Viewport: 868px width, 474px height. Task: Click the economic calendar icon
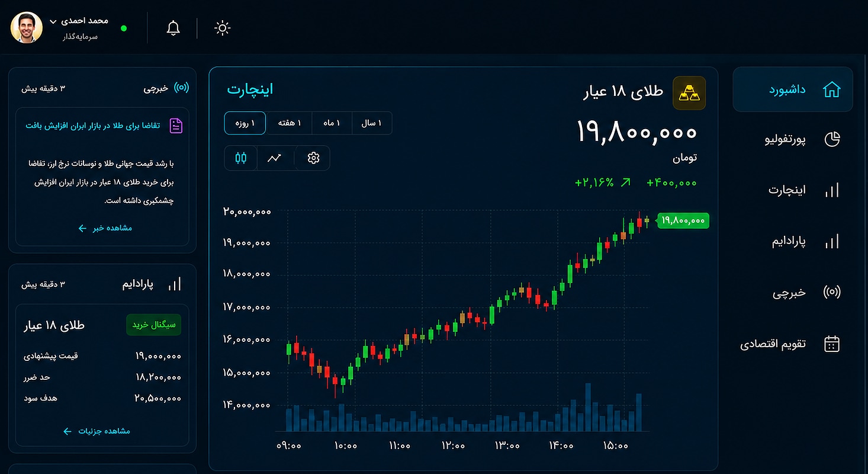pos(832,344)
